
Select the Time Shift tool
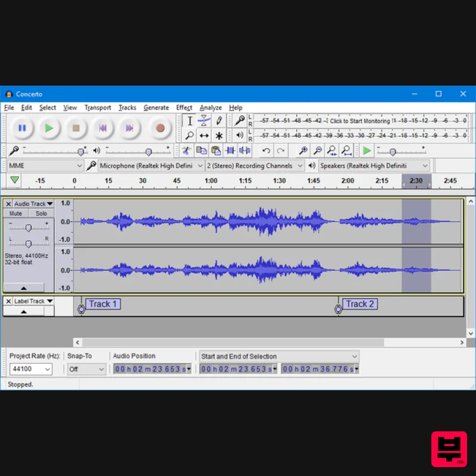click(x=204, y=135)
